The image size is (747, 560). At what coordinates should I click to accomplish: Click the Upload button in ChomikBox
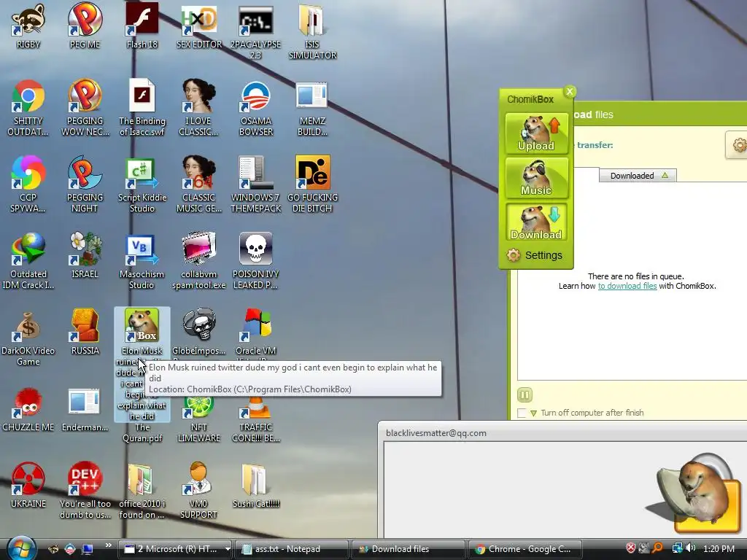click(x=536, y=134)
